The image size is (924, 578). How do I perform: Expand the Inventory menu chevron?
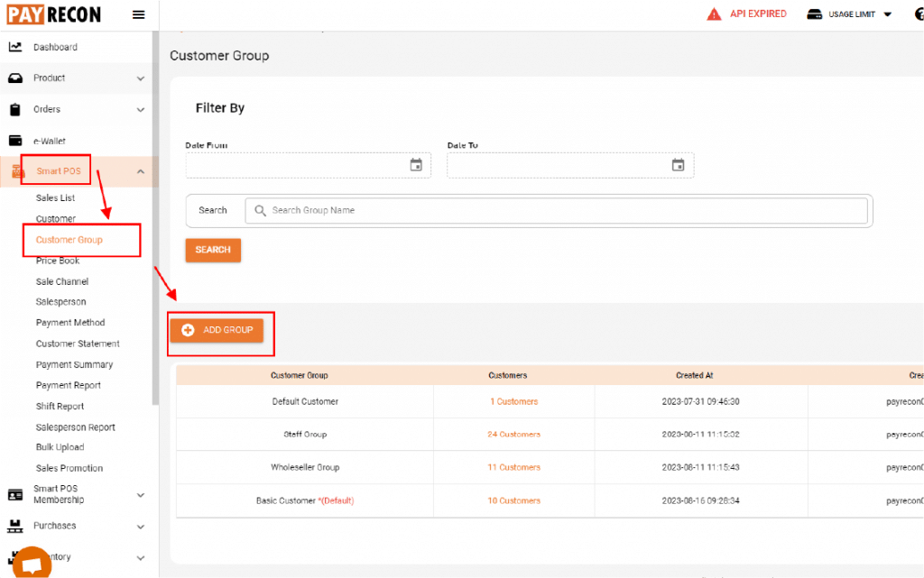tap(140, 557)
